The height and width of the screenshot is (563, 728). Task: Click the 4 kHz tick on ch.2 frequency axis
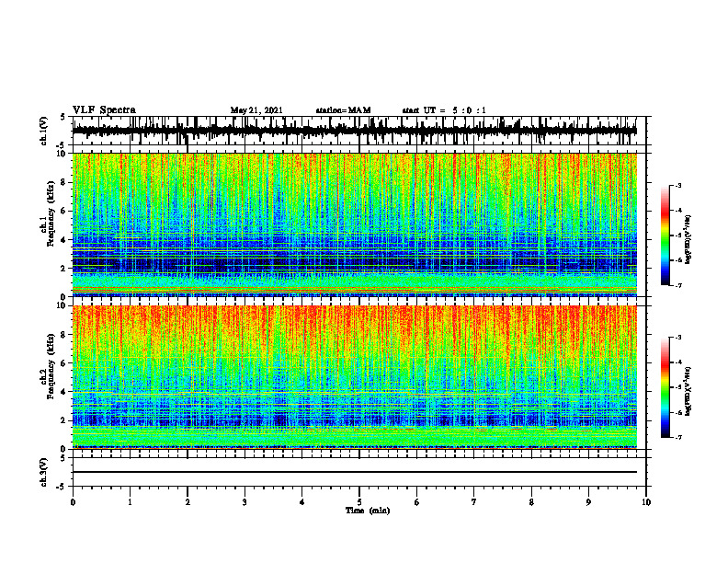(63, 392)
